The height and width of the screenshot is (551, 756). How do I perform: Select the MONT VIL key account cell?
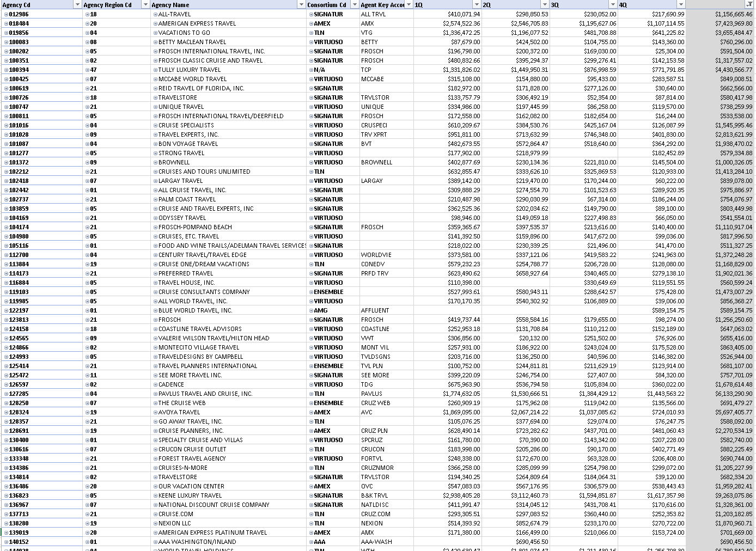click(x=387, y=347)
